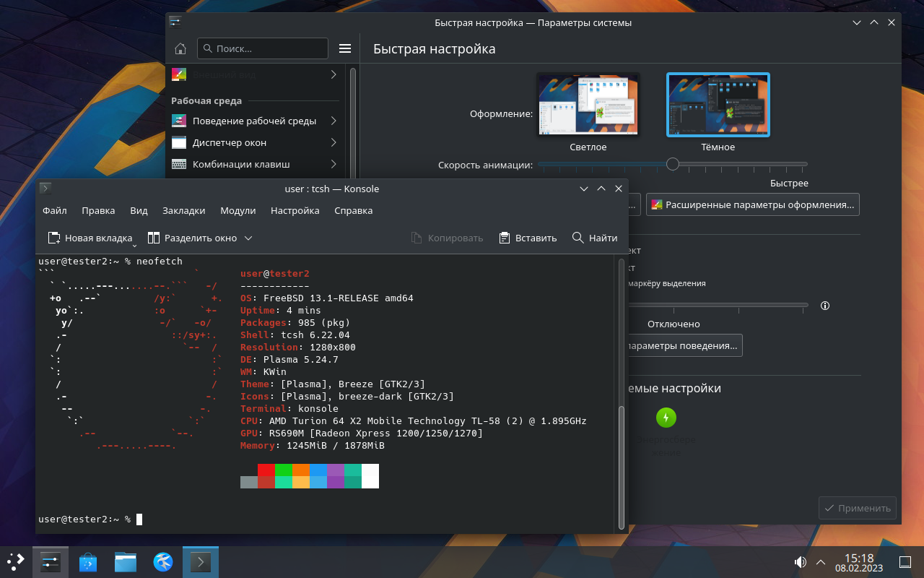The width and height of the screenshot is (924, 578).
Task: Open Справка menu in Konsole
Action: (354, 210)
